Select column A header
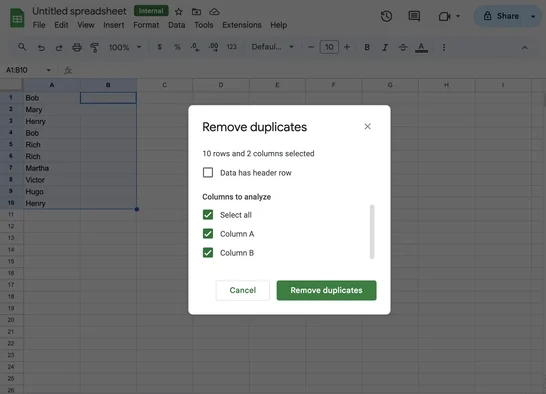The width and height of the screenshot is (546, 394). point(52,85)
